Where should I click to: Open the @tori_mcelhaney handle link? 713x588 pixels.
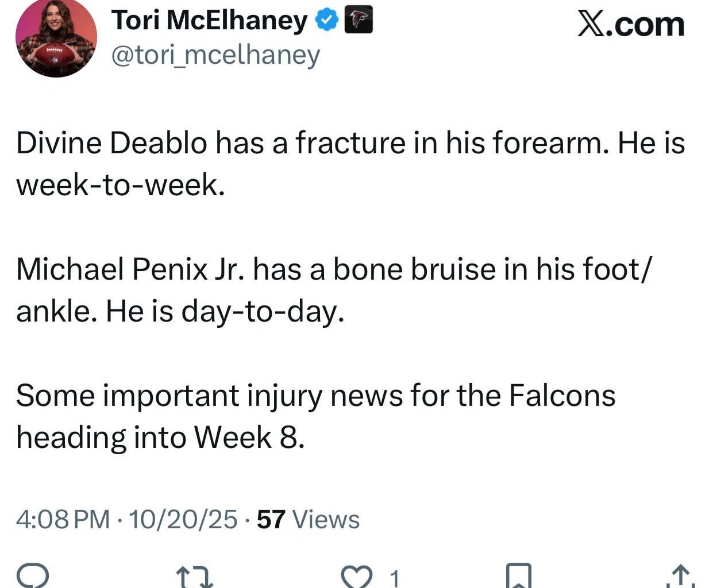[215, 55]
